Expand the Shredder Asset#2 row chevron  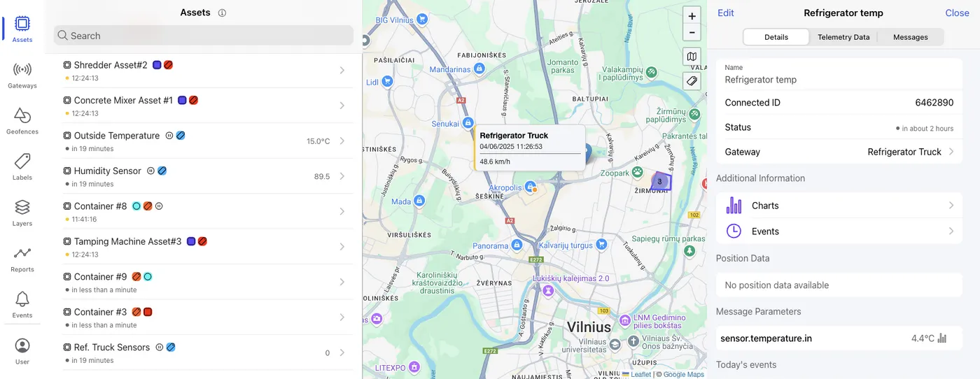(342, 70)
